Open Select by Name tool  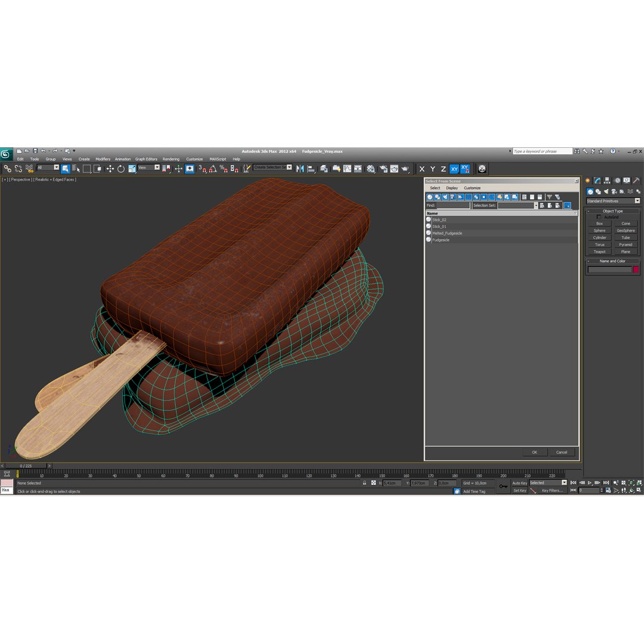click(76, 168)
